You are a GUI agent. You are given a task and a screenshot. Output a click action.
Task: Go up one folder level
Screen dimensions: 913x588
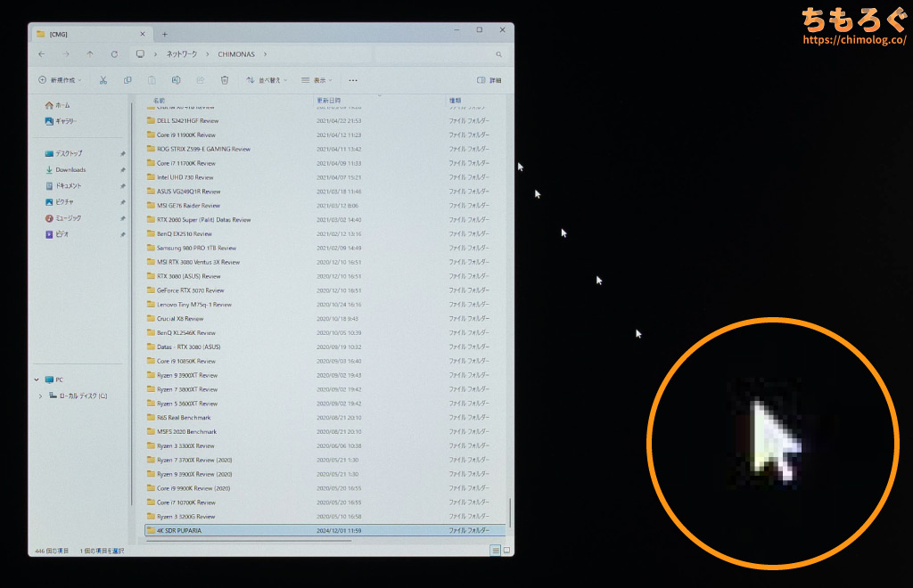tap(90, 54)
